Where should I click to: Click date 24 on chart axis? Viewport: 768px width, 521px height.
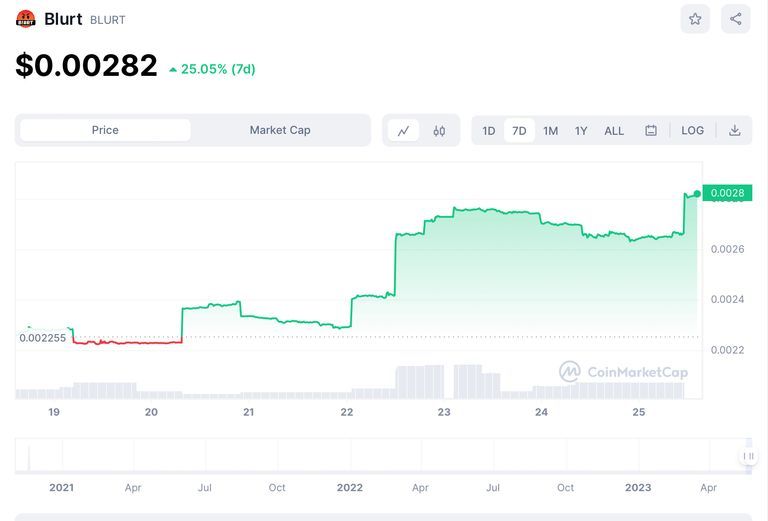tap(541, 412)
